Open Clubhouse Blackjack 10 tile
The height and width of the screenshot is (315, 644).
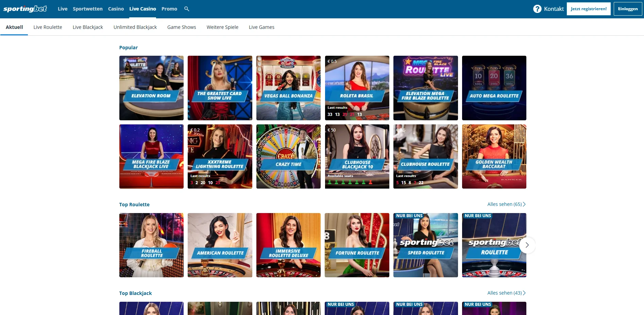coord(357,156)
